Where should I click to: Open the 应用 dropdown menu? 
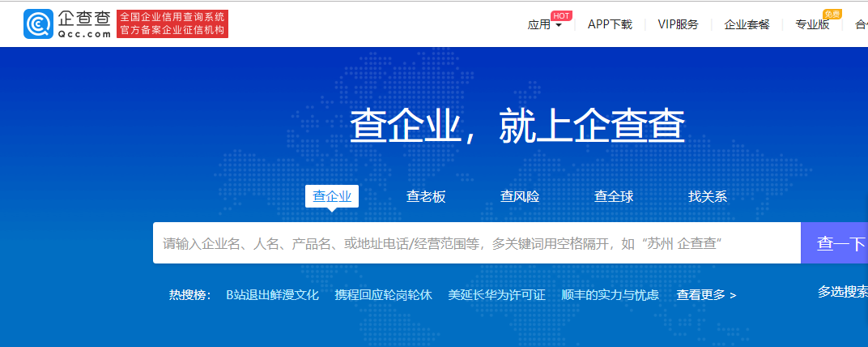coord(545,24)
